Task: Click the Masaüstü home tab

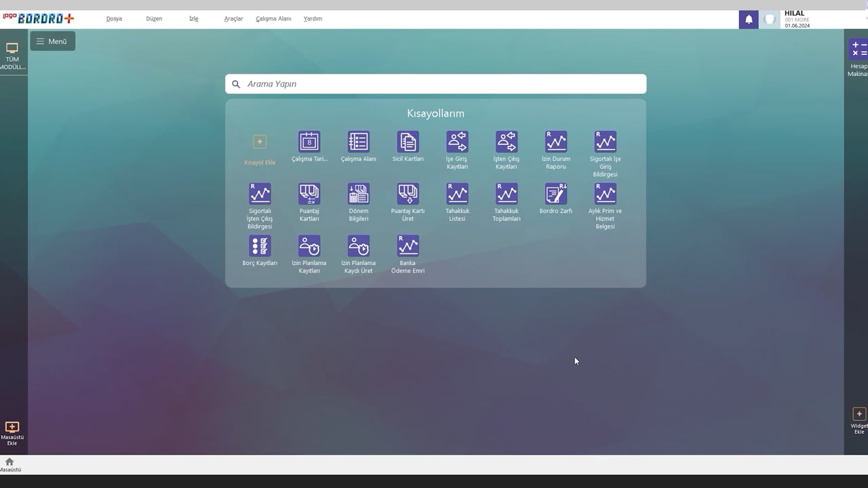Action: pos(9,465)
